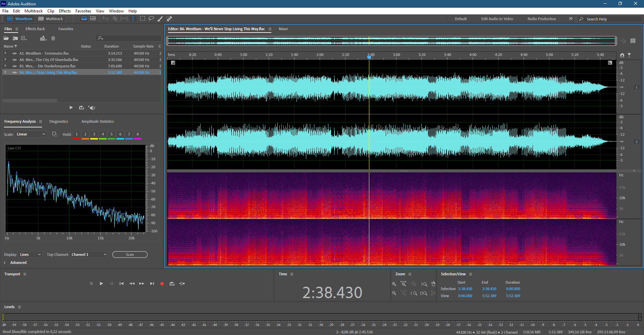The image size is (644, 335).
Task: Switch to the Multitrack view
Action: [51, 19]
